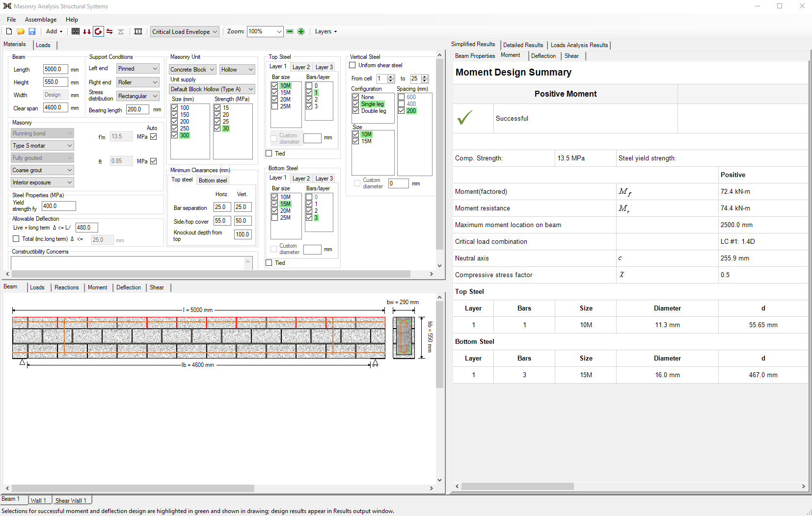The height and width of the screenshot is (516, 812).
Task: Click the Save floppy disk icon
Action: pyautogui.click(x=32, y=31)
